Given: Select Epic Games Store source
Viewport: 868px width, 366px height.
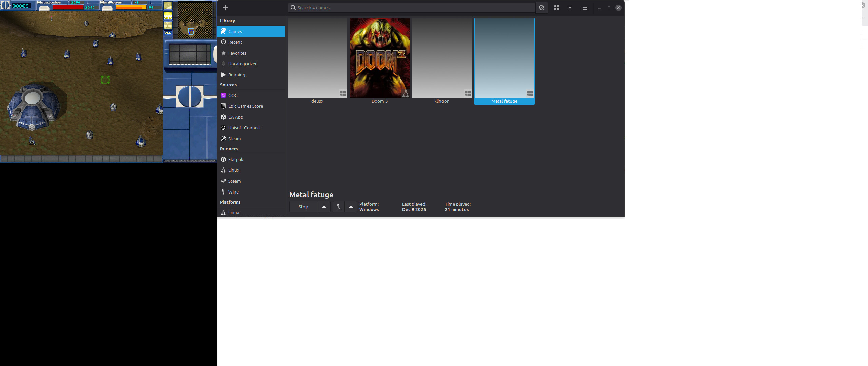Looking at the screenshot, I should coord(245,106).
